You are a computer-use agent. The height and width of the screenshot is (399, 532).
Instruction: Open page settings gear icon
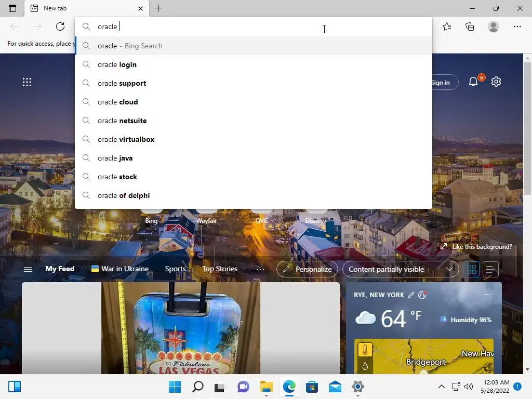click(x=496, y=82)
